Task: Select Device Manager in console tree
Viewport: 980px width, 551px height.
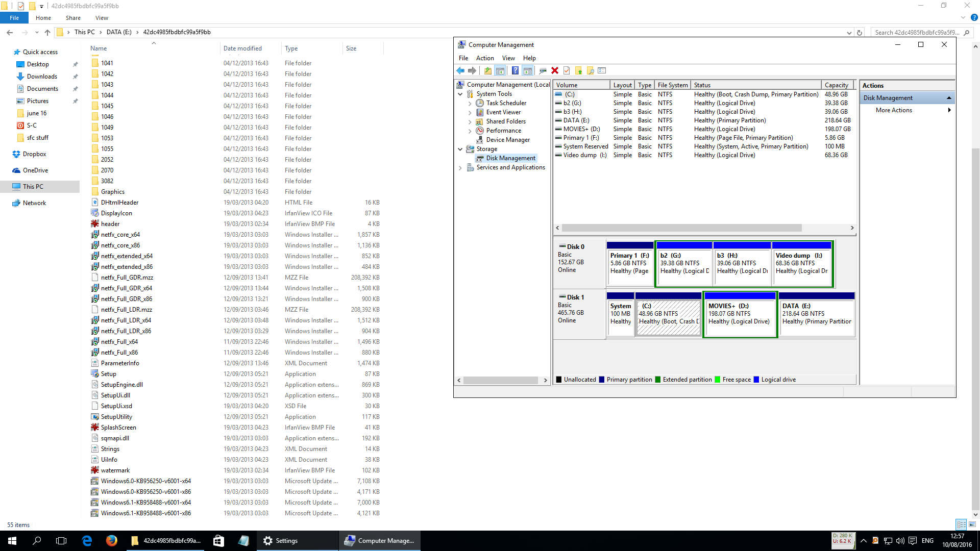Action: [x=508, y=140]
